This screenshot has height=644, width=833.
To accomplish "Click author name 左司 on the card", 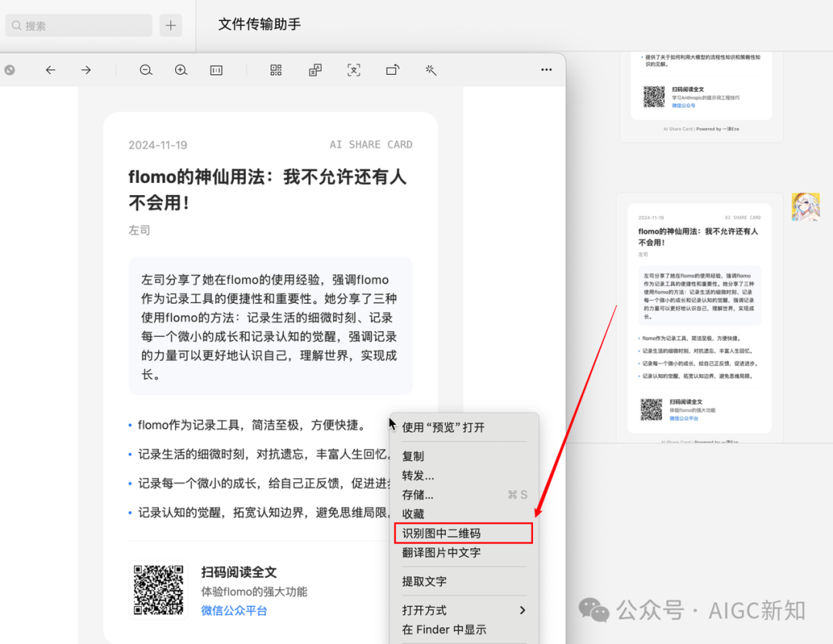I will [x=139, y=230].
